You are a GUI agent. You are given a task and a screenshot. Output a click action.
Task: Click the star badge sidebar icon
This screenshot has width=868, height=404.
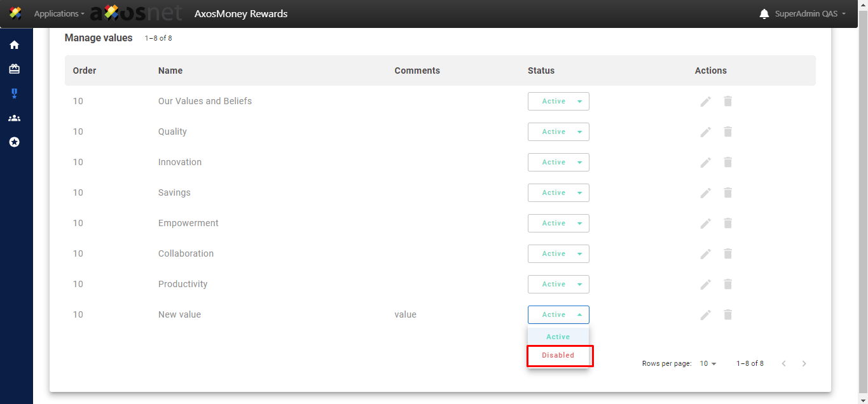coord(14,142)
